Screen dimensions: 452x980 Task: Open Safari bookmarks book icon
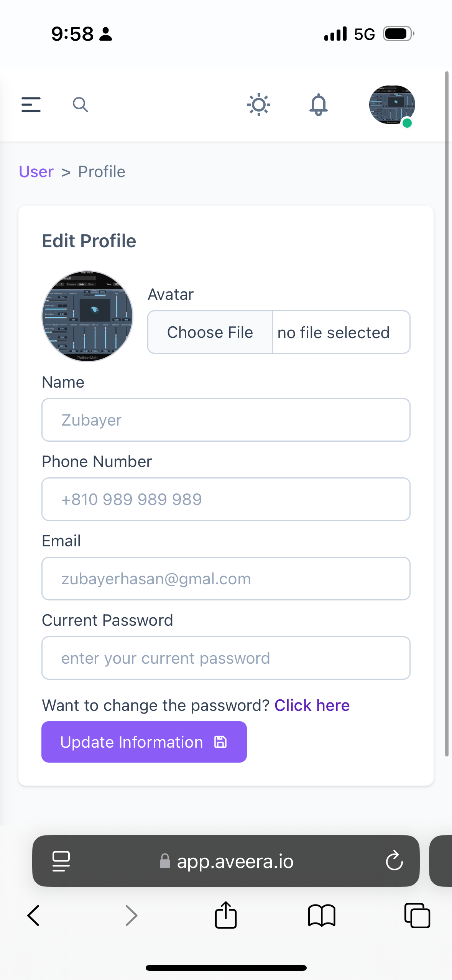322,916
